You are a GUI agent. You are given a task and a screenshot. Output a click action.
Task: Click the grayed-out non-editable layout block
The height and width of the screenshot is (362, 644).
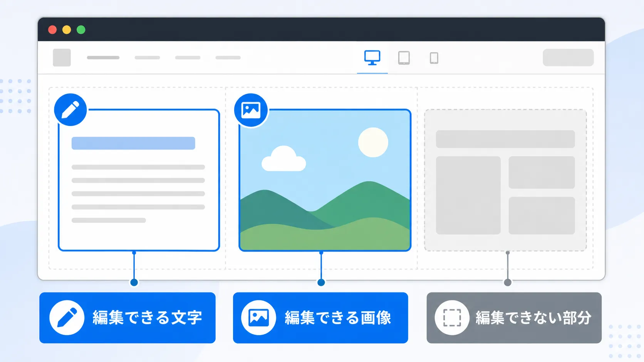pyautogui.click(x=505, y=180)
